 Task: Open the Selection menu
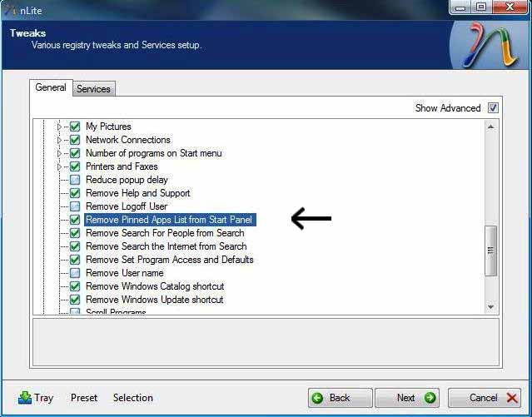133,398
